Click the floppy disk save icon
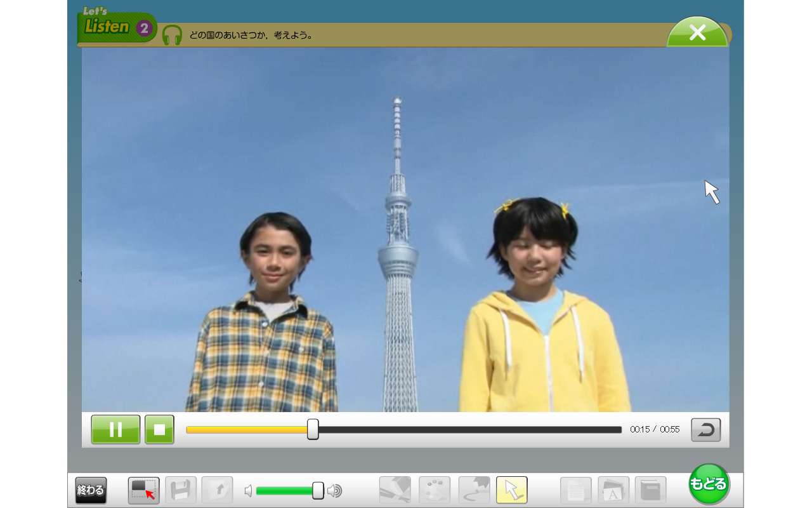 click(x=181, y=490)
